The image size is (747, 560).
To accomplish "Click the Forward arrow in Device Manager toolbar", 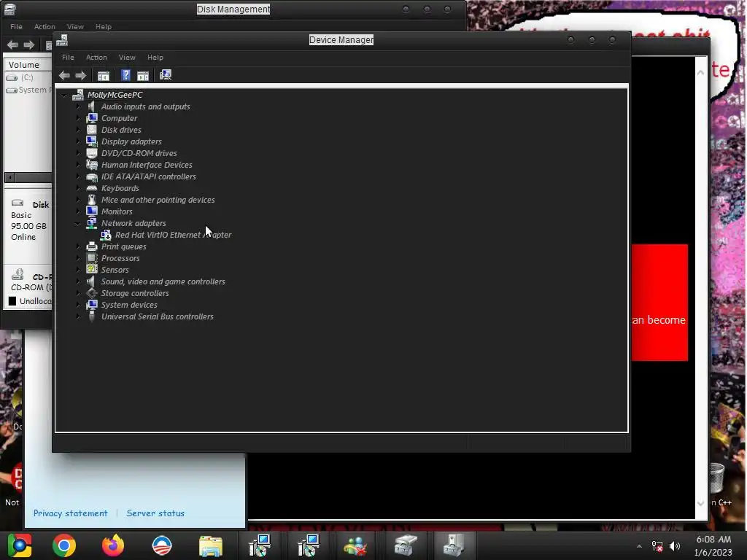I will pyautogui.click(x=80, y=75).
